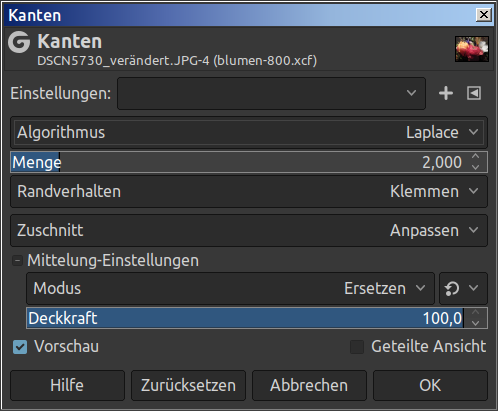Viewport: 498px width, 411px height.
Task: Click the Hilfe button
Action: pyautogui.click(x=67, y=385)
